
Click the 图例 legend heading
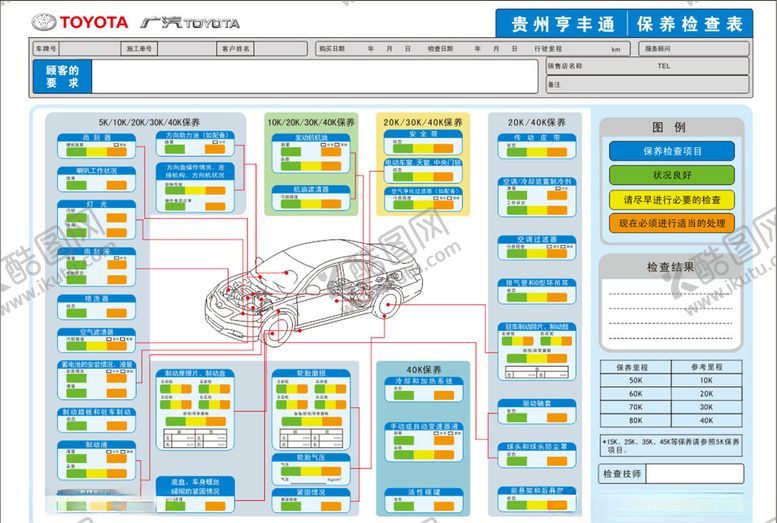(x=669, y=127)
